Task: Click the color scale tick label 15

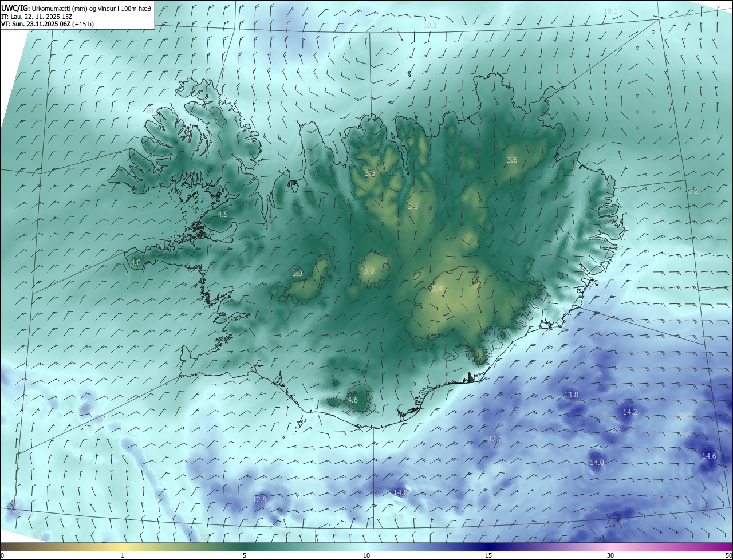Action: coord(488,555)
